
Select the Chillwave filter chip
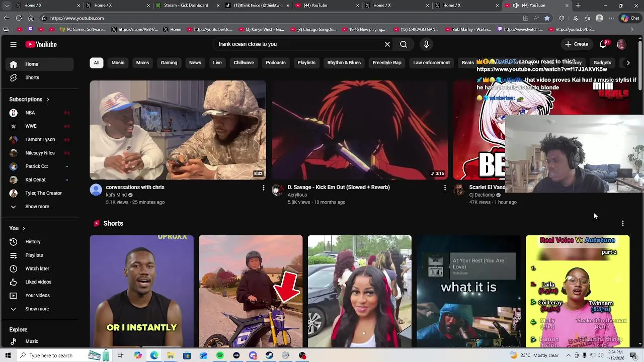[244, 63]
